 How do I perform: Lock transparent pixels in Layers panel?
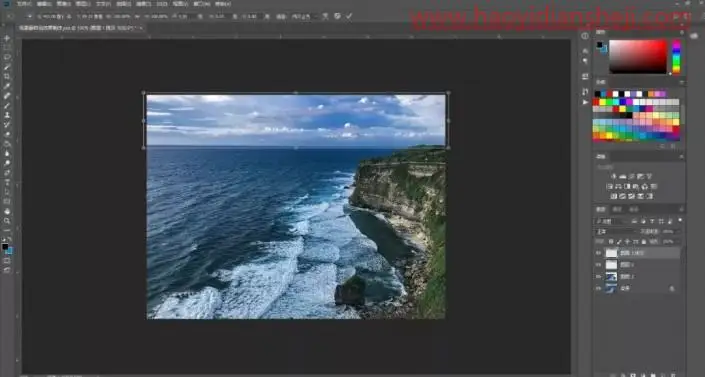click(611, 242)
